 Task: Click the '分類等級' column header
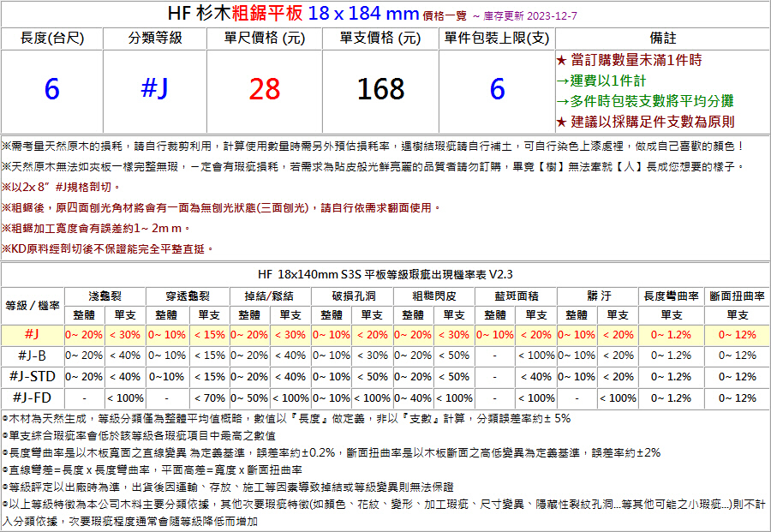155,39
